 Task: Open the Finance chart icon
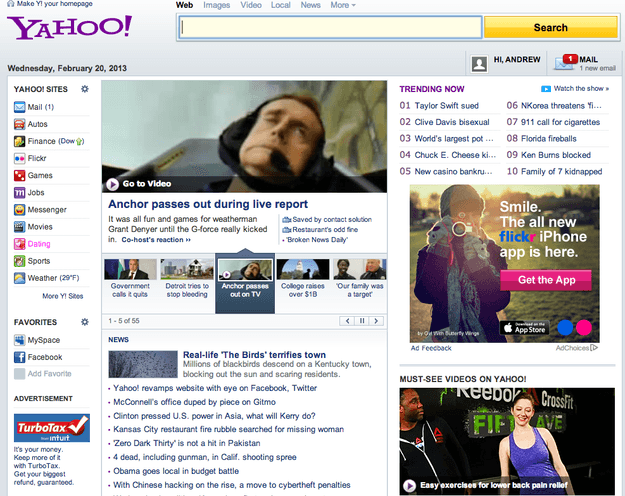click(20, 141)
